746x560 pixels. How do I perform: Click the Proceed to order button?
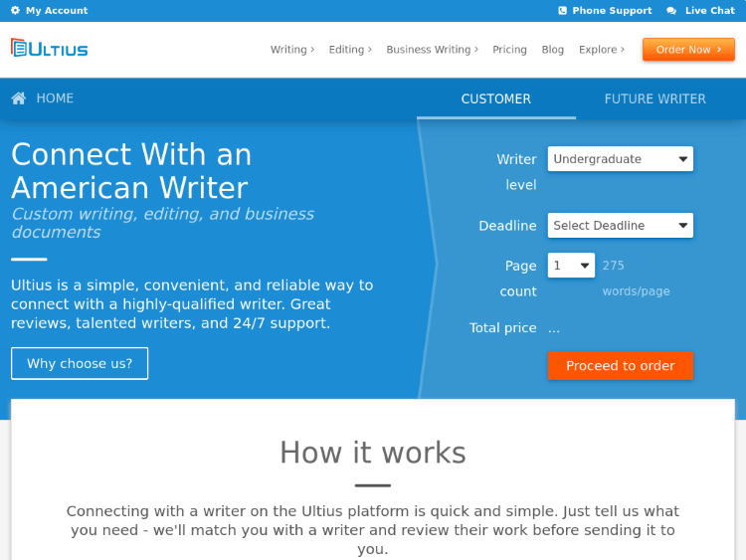point(620,366)
